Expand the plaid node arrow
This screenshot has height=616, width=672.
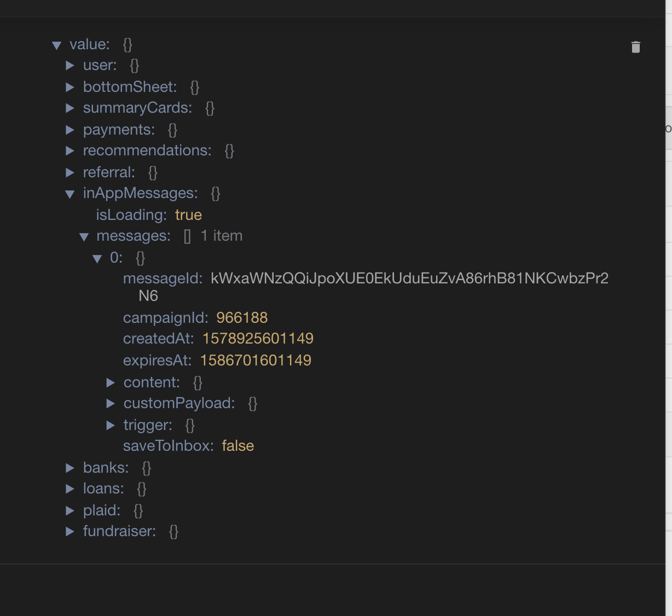pyautogui.click(x=70, y=510)
